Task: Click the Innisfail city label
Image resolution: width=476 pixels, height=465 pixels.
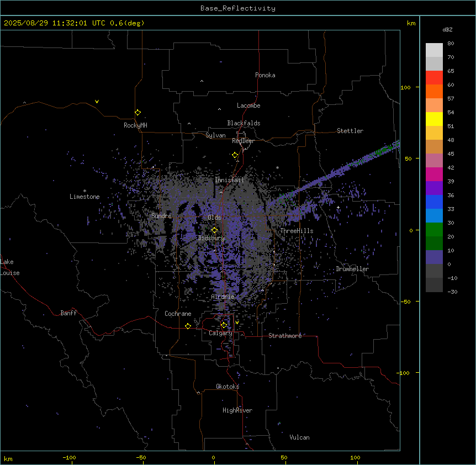Action: pyautogui.click(x=229, y=180)
